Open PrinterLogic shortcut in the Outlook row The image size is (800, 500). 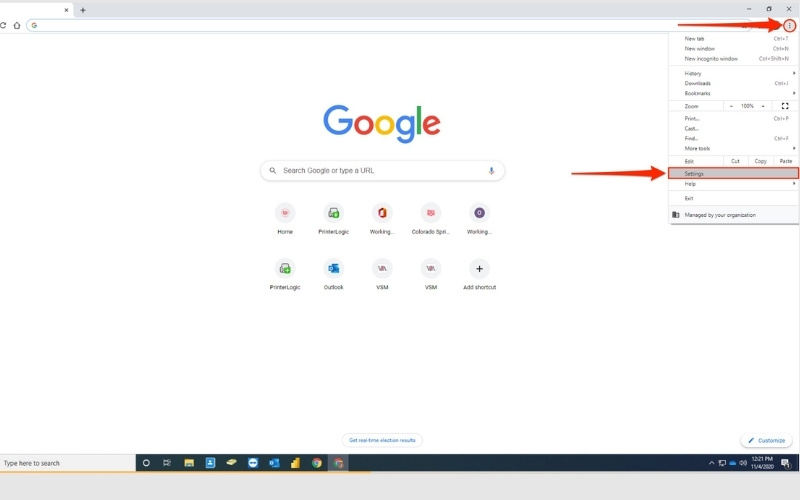(x=285, y=274)
